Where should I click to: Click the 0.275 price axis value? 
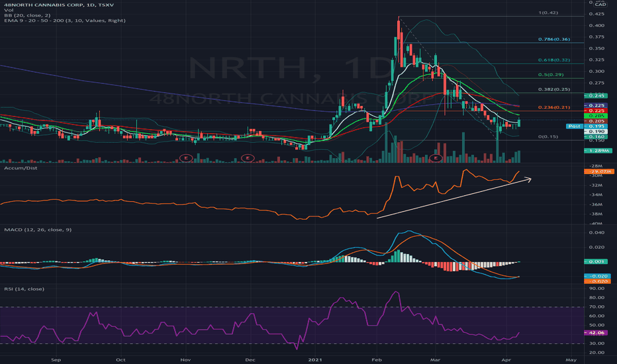[x=597, y=83]
